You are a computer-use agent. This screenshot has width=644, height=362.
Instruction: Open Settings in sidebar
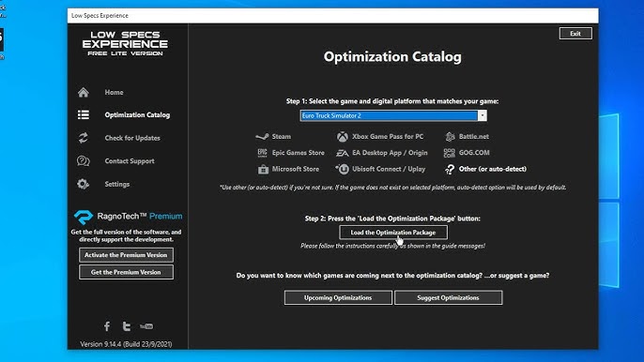click(117, 184)
